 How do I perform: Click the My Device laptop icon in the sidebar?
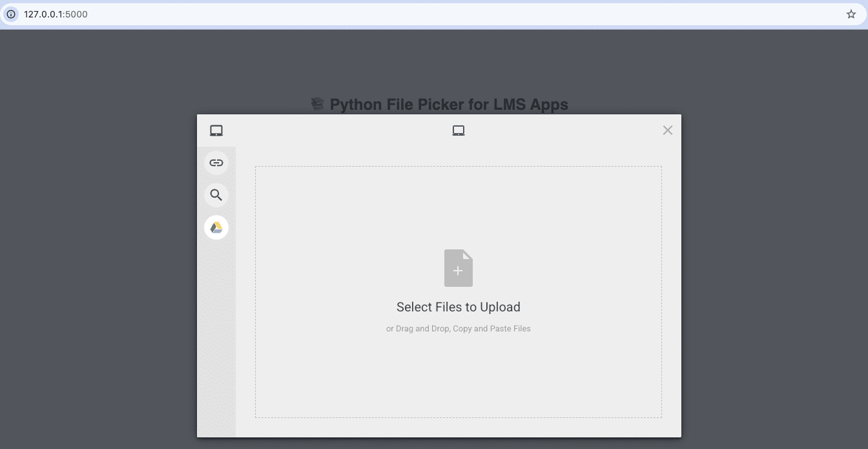[216, 130]
